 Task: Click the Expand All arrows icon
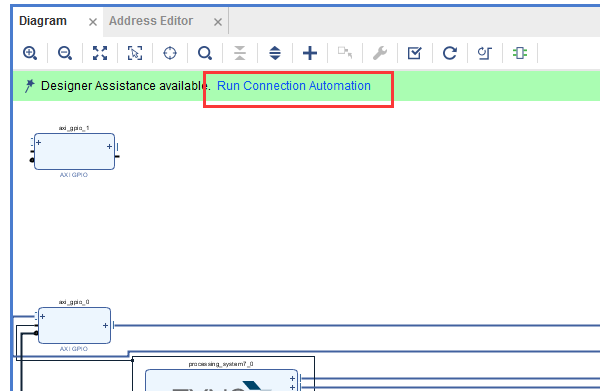(x=275, y=53)
